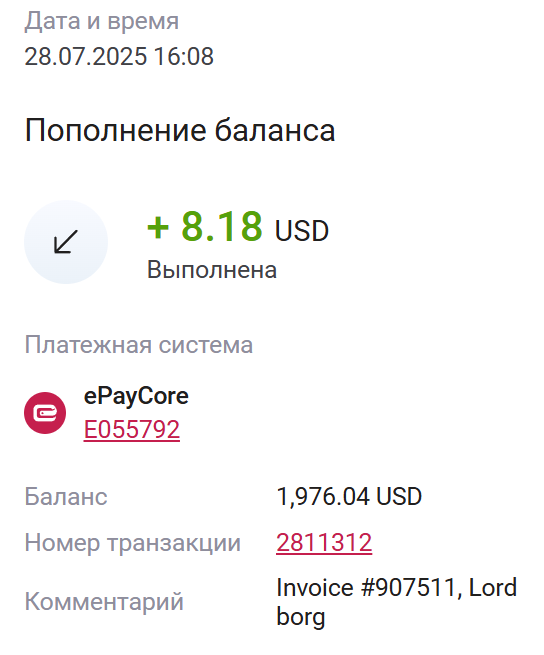Click the 1,976.04 USD balance value
This screenshot has width=544, height=655.
point(349,496)
